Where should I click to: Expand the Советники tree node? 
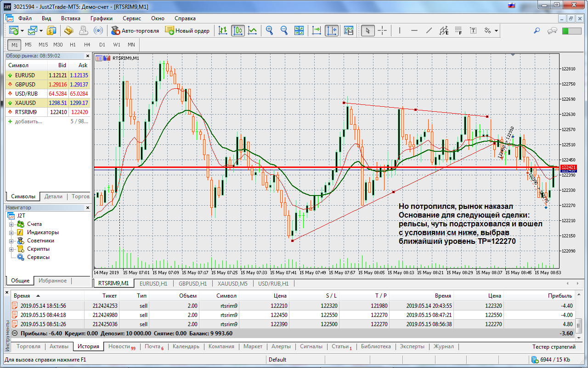click(11, 241)
